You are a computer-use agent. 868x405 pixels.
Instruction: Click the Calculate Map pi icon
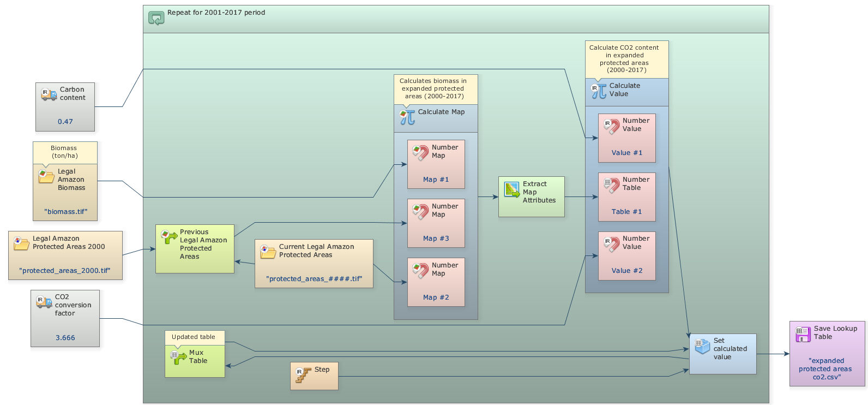[x=407, y=117]
